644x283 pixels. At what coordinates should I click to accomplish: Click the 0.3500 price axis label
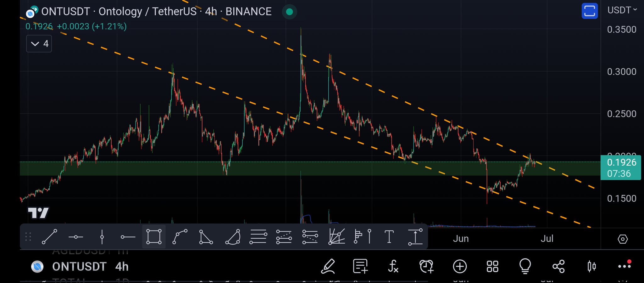tap(622, 30)
